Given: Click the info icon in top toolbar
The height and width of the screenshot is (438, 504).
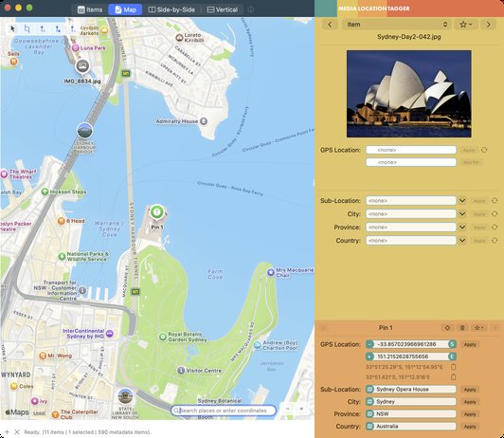Looking at the screenshot, I should [251, 9].
